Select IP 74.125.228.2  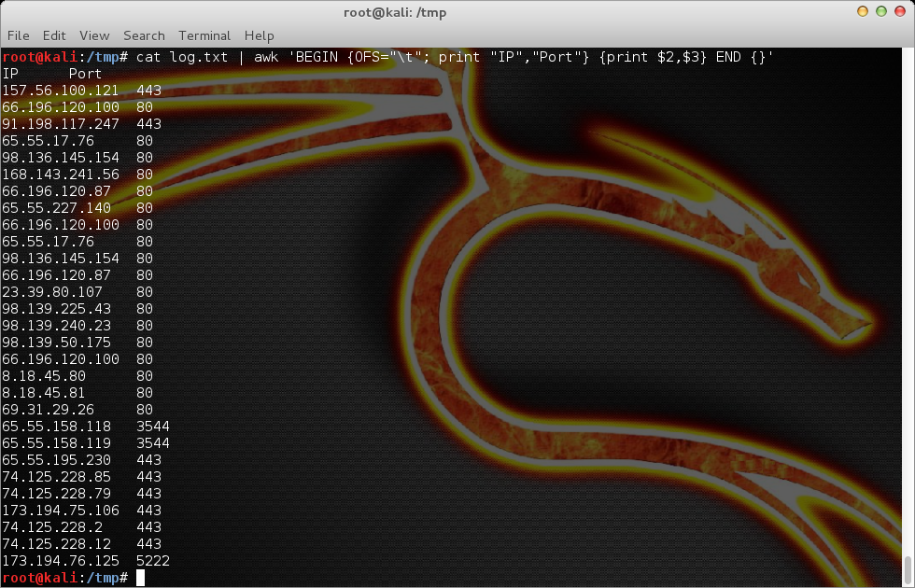(x=52, y=527)
